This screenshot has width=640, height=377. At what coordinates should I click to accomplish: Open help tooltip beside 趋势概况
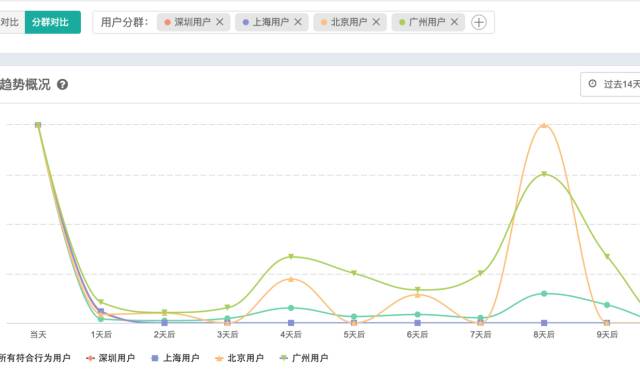pos(62,85)
